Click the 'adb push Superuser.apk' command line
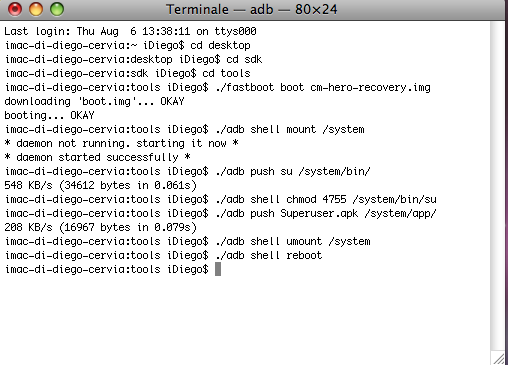Viewport: 508px width, 365px height. pos(221,213)
